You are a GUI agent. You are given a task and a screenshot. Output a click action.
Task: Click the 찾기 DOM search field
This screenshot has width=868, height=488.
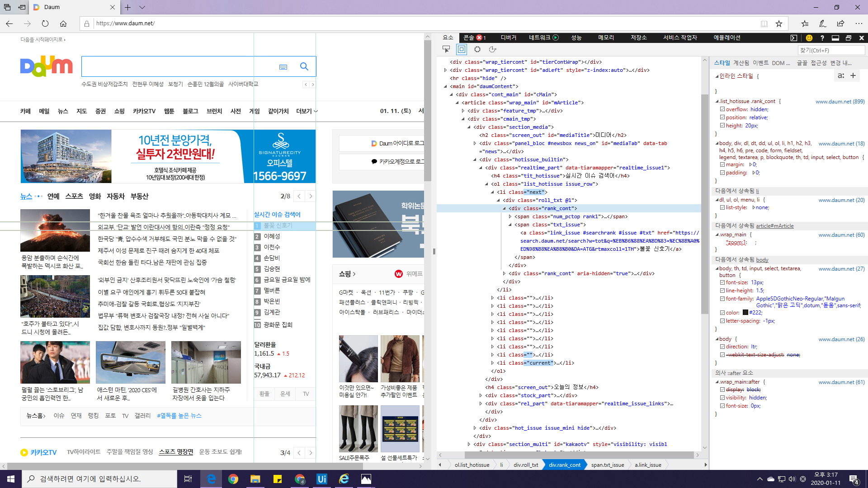tap(831, 50)
